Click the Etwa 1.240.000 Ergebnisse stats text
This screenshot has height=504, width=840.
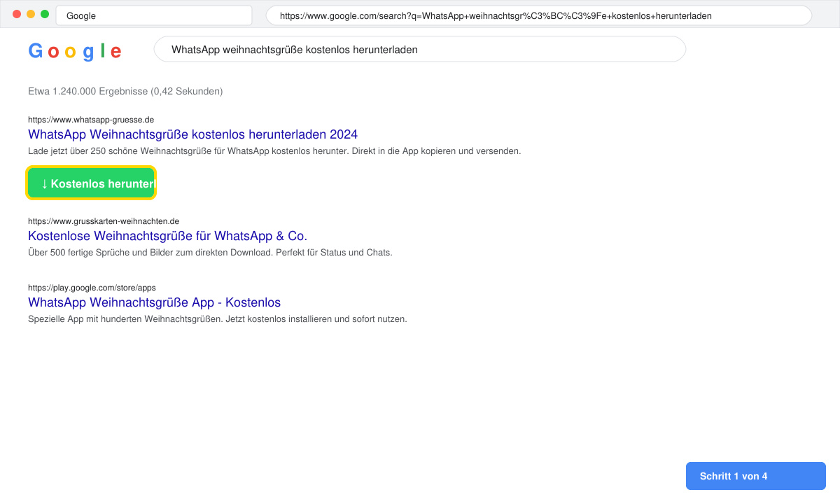(125, 92)
